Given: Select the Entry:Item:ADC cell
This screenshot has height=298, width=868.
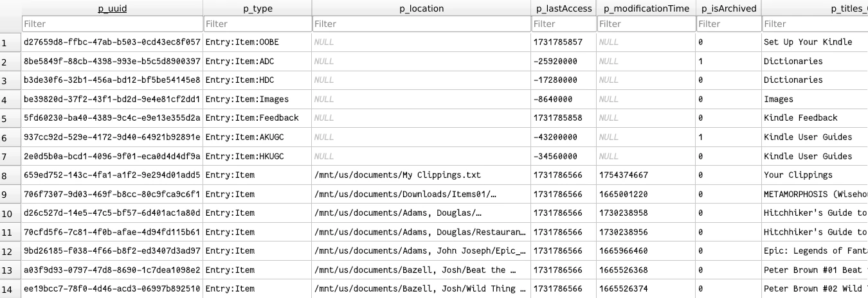Looking at the screenshot, I should (257, 62).
